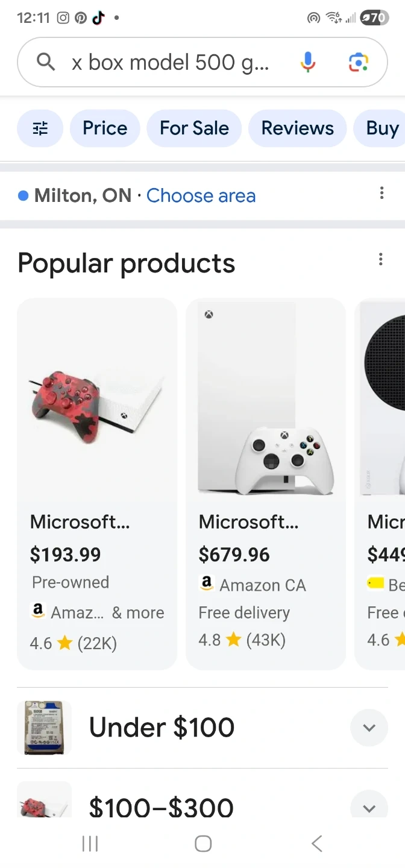Screen dimensions: 405x868
Task: Expand the Under $100 price section
Action: (369, 728)
